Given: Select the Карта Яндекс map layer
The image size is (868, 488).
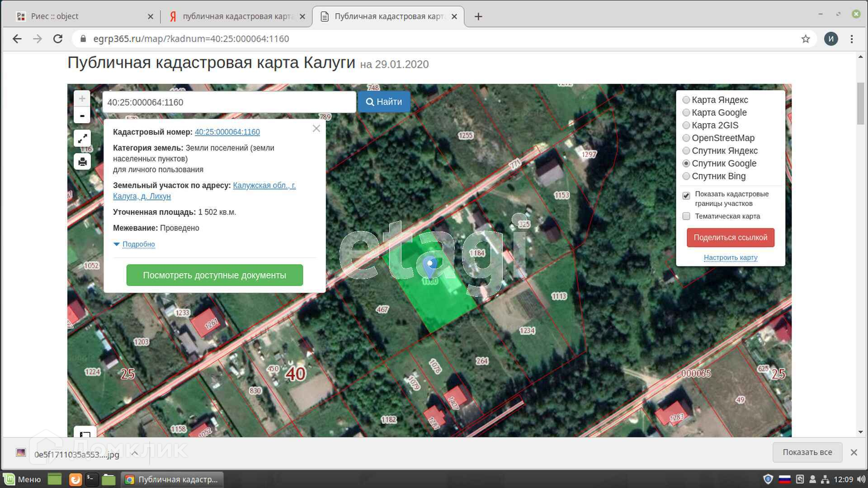Looking at the screenshot, I should click(686, 100).
